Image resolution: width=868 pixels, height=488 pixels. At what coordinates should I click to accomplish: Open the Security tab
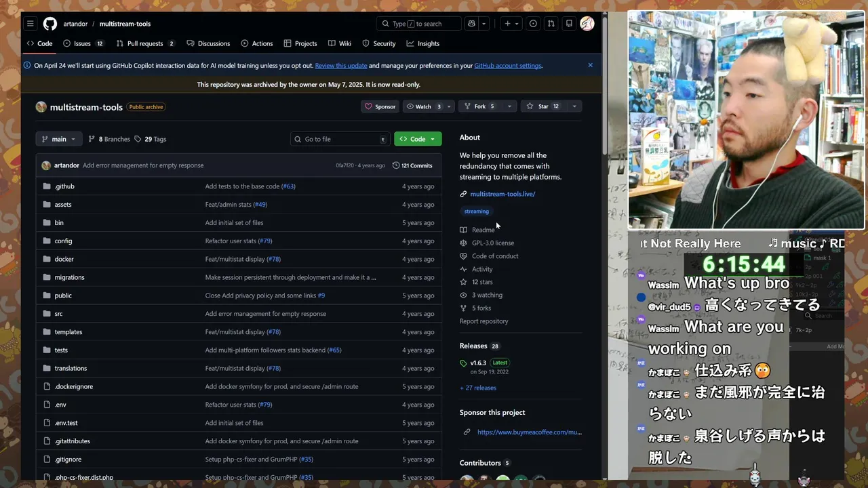(379, 43)
